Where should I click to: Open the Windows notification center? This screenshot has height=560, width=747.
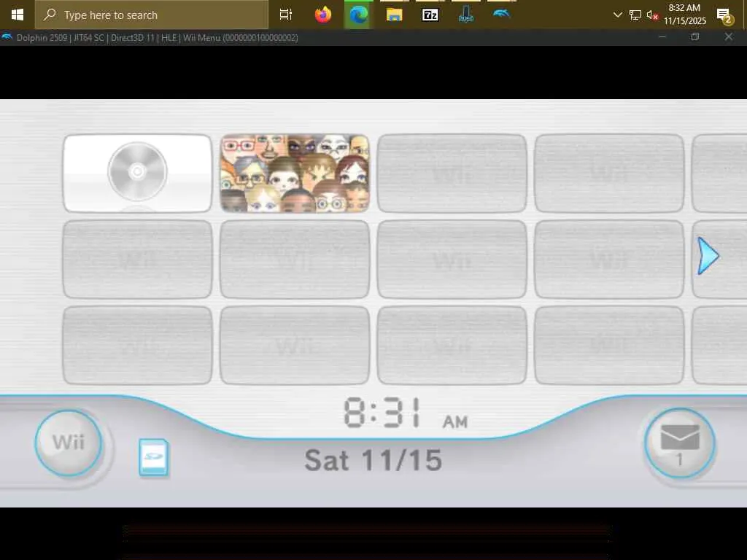point(724,16)
